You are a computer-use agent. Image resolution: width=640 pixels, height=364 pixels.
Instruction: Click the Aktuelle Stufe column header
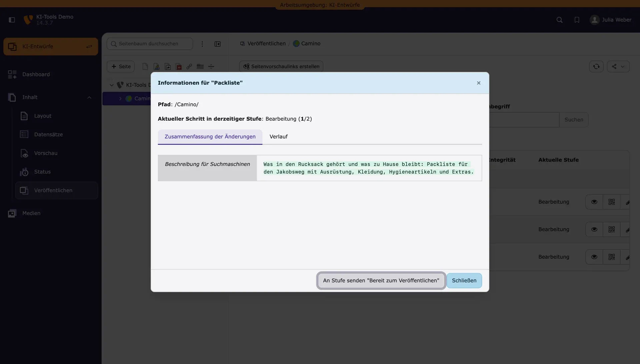559,160
